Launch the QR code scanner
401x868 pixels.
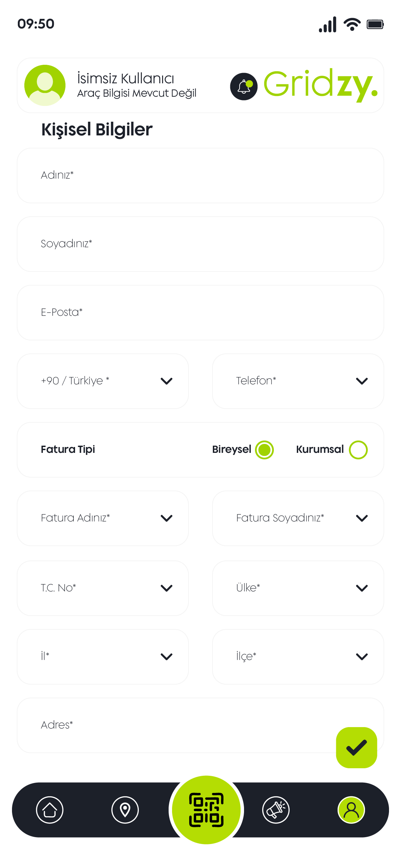pos(206,810)
